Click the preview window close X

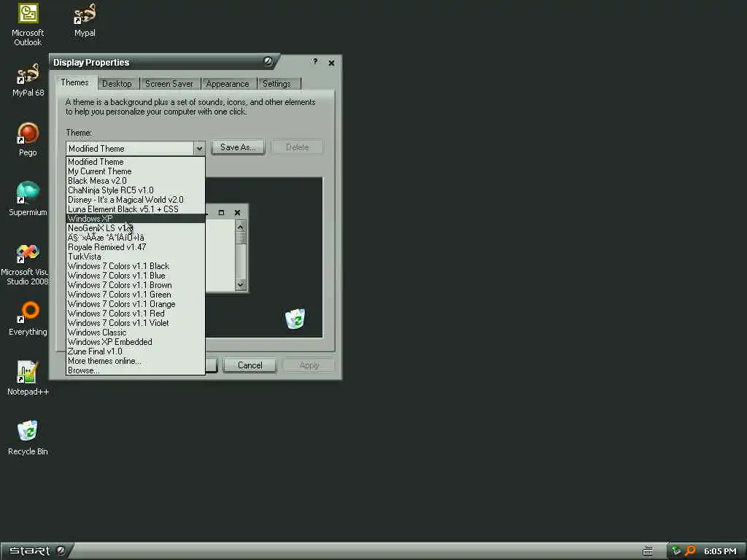(x=237, y=213)
